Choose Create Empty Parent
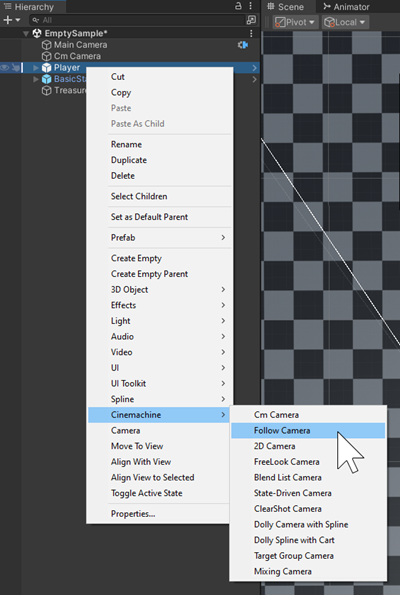 160,274
